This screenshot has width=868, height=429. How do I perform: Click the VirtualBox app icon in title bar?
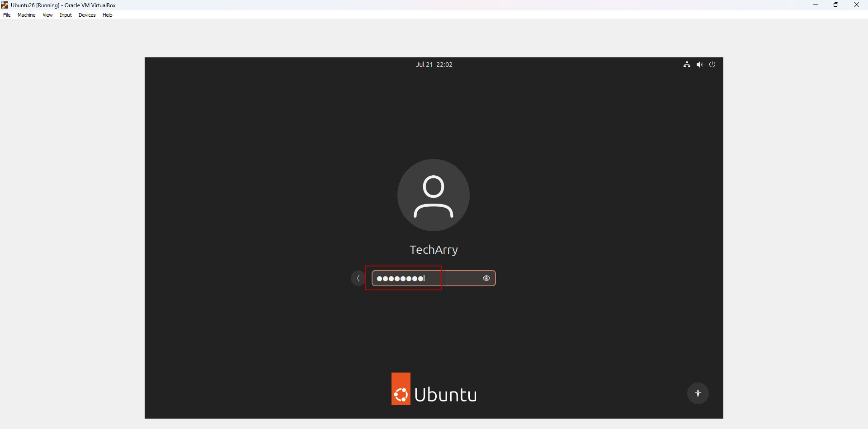[5, 5]
